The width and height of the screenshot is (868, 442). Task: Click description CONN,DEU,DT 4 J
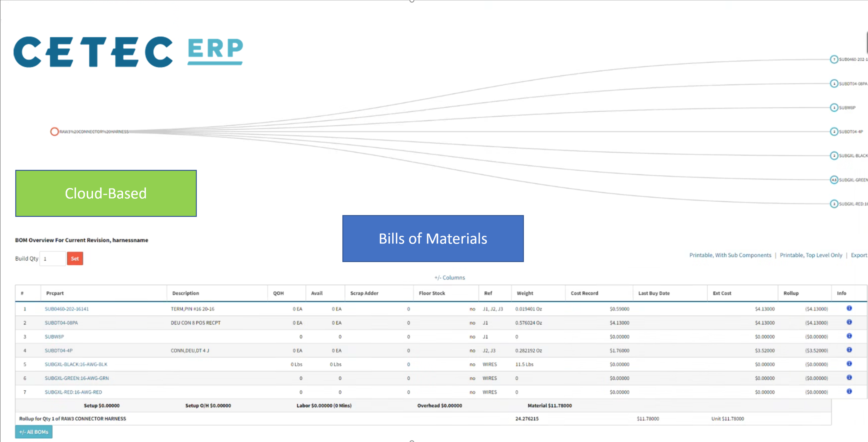click(190, 350)
